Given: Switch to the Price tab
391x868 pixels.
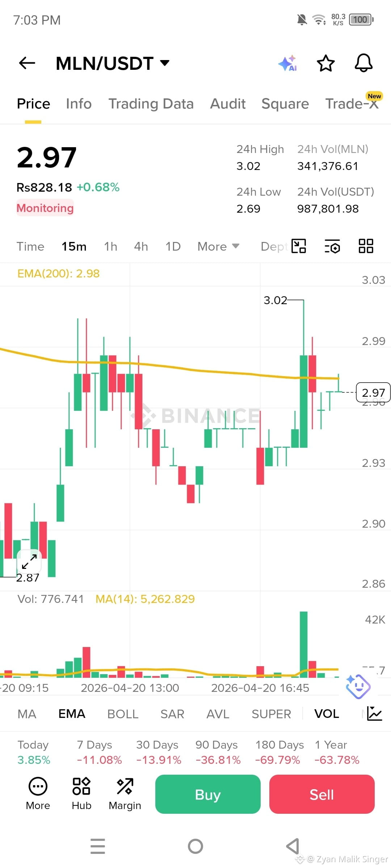Looking at the screenshot, I should pos(33,104).
